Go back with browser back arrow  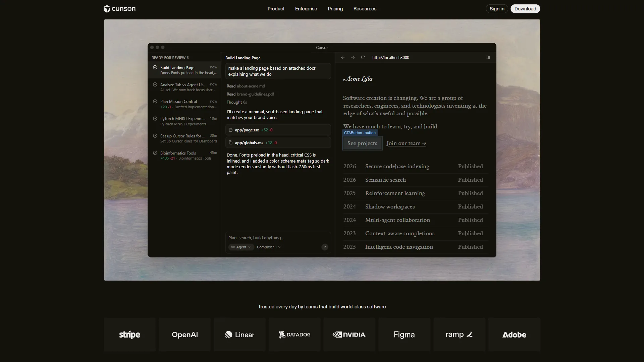343,57
